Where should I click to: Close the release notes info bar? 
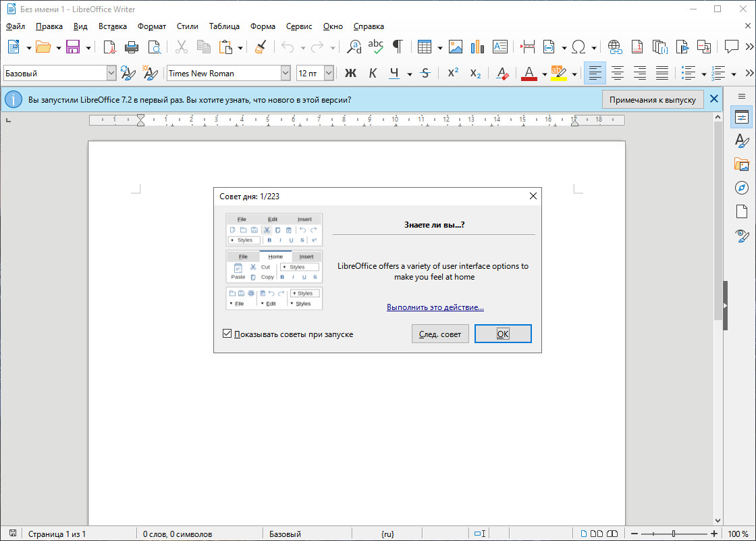click(713, 99)
